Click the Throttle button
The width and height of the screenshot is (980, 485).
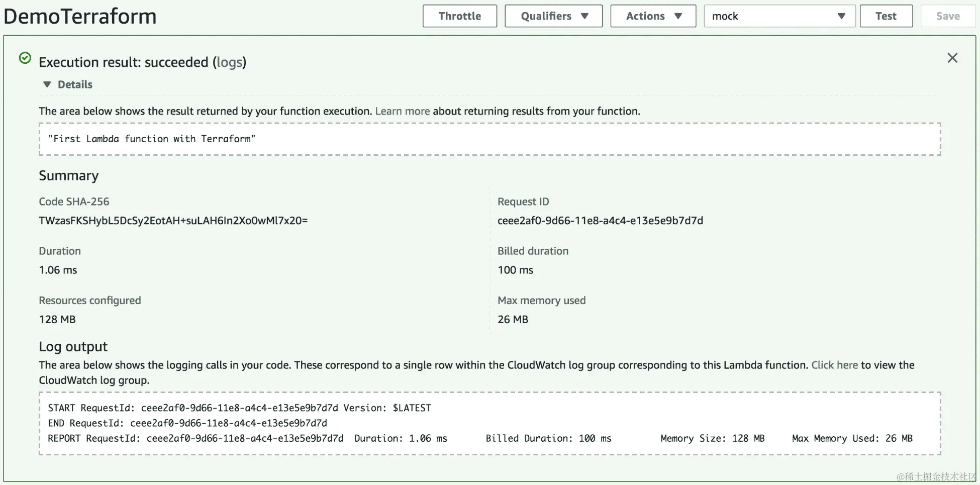point(459,16)
